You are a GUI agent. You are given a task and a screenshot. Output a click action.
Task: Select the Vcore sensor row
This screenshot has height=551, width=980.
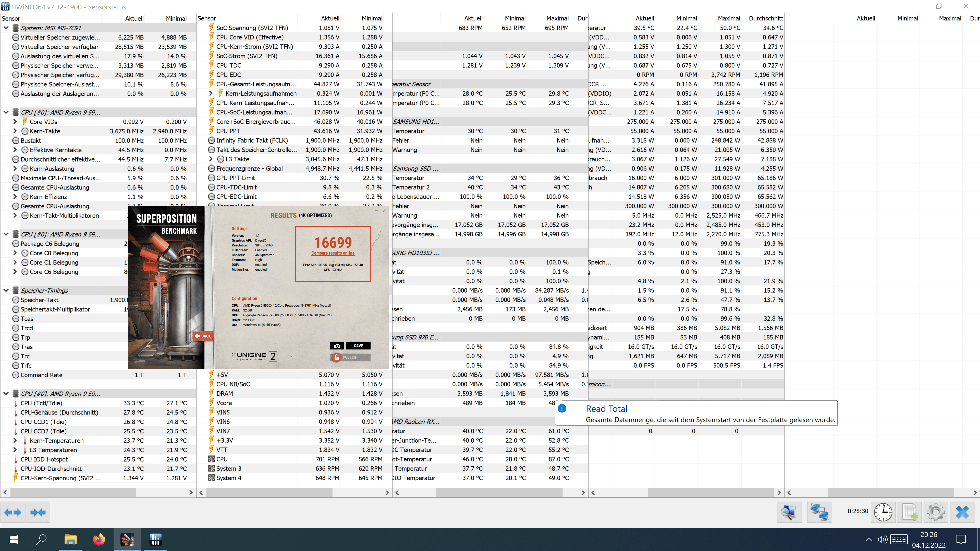(294, 403)
